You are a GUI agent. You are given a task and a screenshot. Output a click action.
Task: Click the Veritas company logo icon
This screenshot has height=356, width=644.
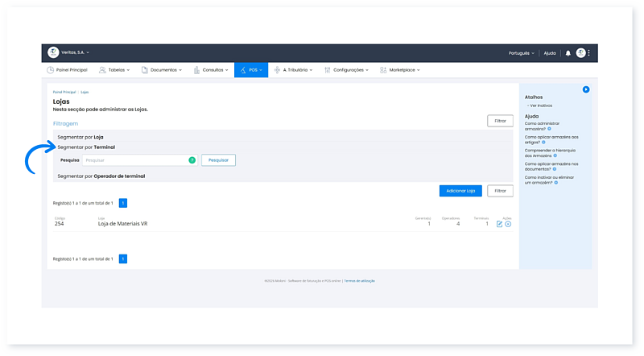point(53,53)
